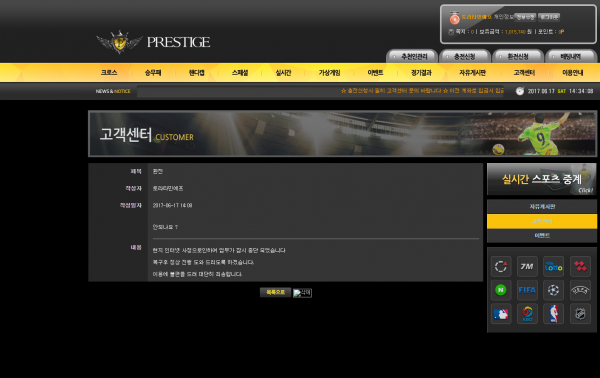
Task: Open the 크로스 menu item
Action: [109, 73]
